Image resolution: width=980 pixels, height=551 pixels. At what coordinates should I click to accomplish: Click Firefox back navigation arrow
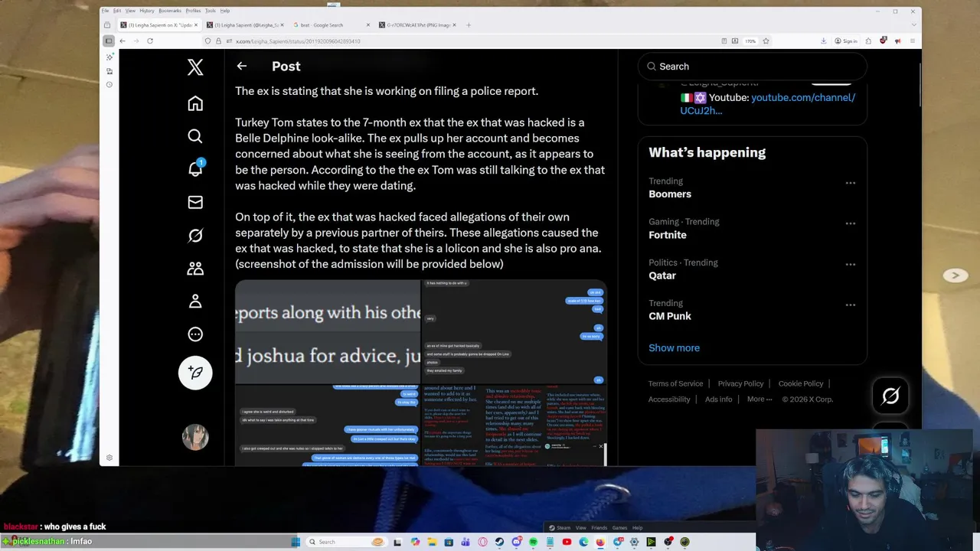pyautogui.click(x=122, y=41)
